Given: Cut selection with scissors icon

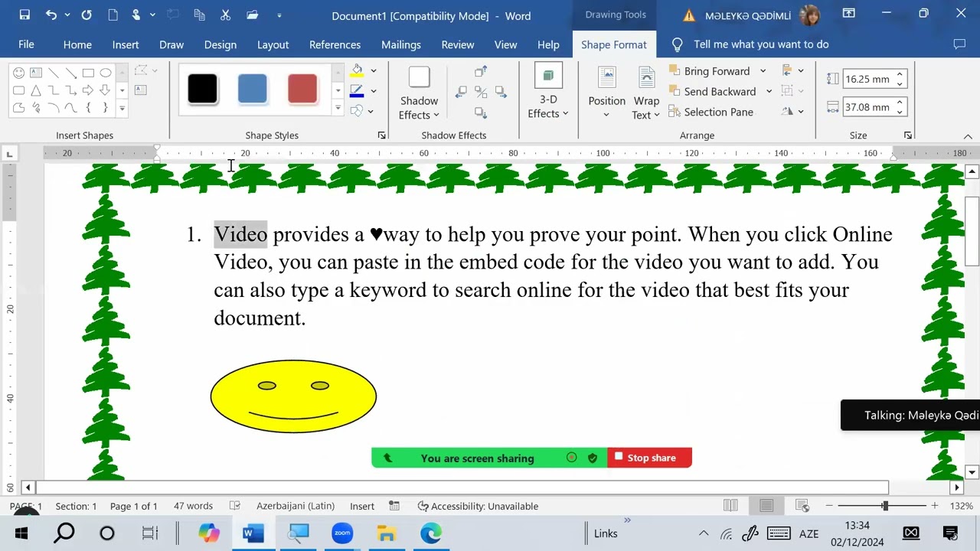Looking at the screenshot, I should (x=225, y=15).
